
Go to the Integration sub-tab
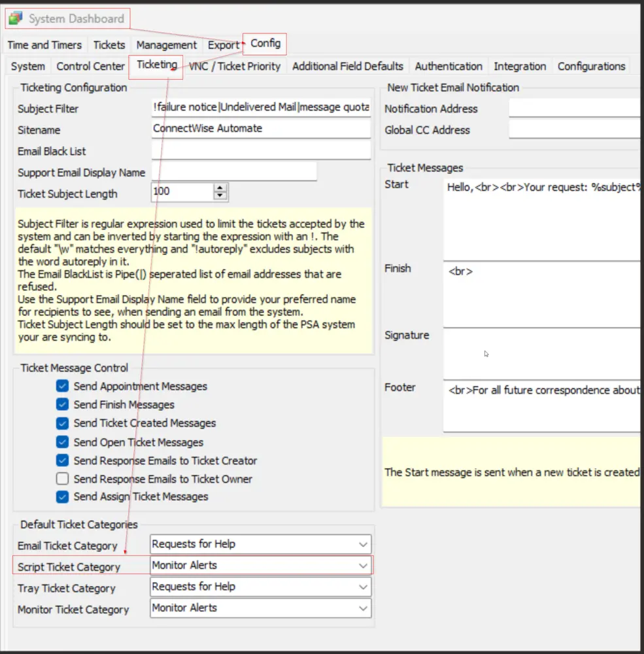coord(520,66)
